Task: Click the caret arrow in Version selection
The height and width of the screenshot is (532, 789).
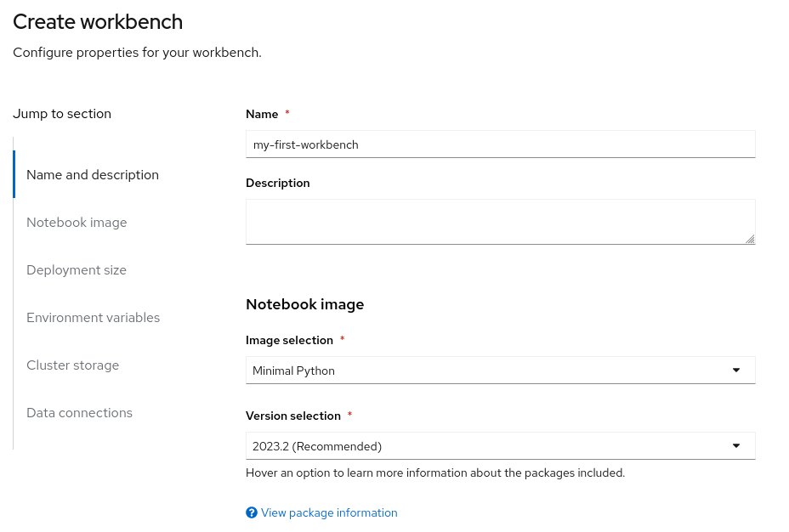Action: coord(736,446)
